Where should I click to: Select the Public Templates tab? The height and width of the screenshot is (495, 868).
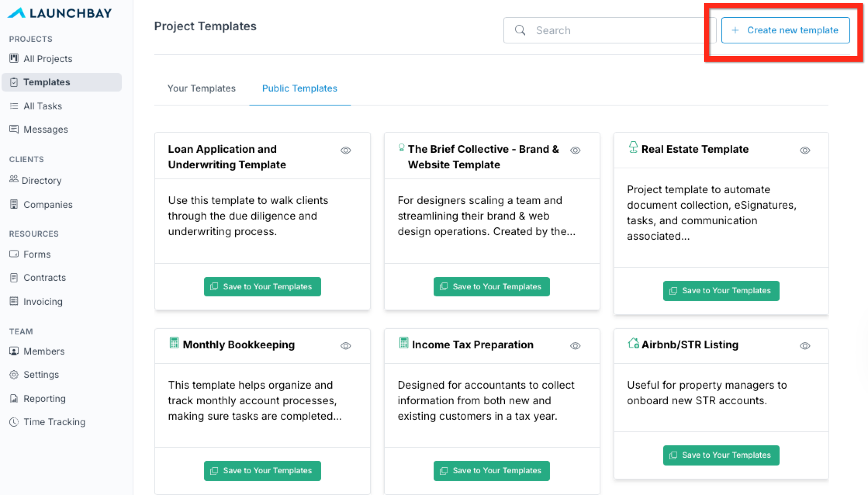(299, 88)
